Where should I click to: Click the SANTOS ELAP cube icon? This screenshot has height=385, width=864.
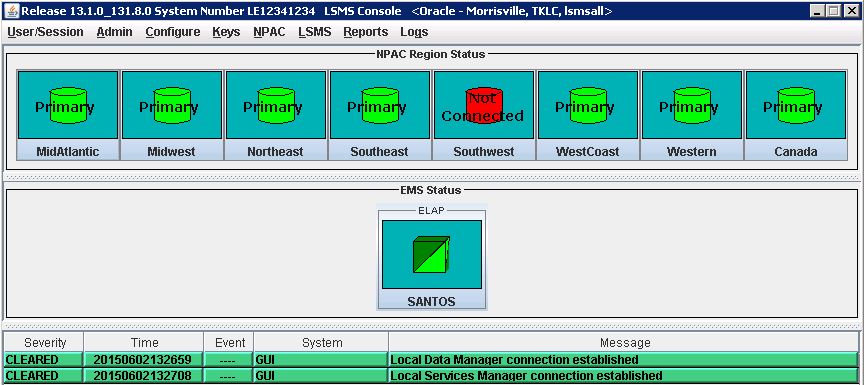click(431, 254)
